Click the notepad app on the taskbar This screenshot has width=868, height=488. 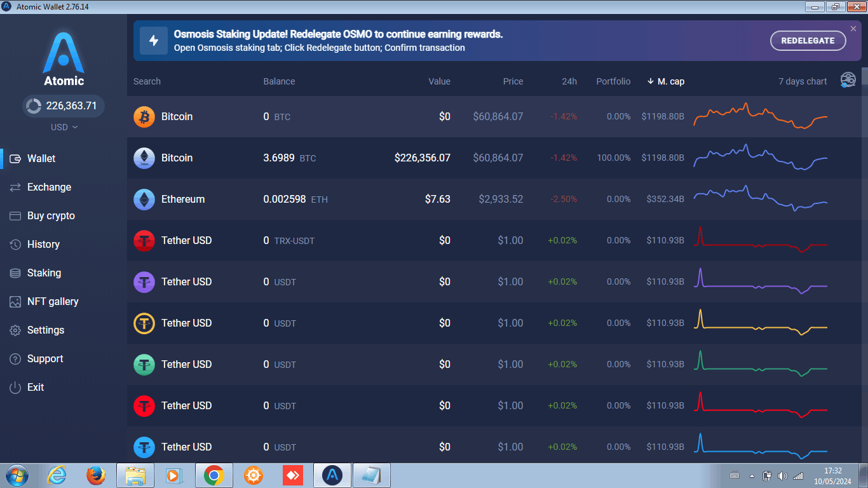(372, 475)
